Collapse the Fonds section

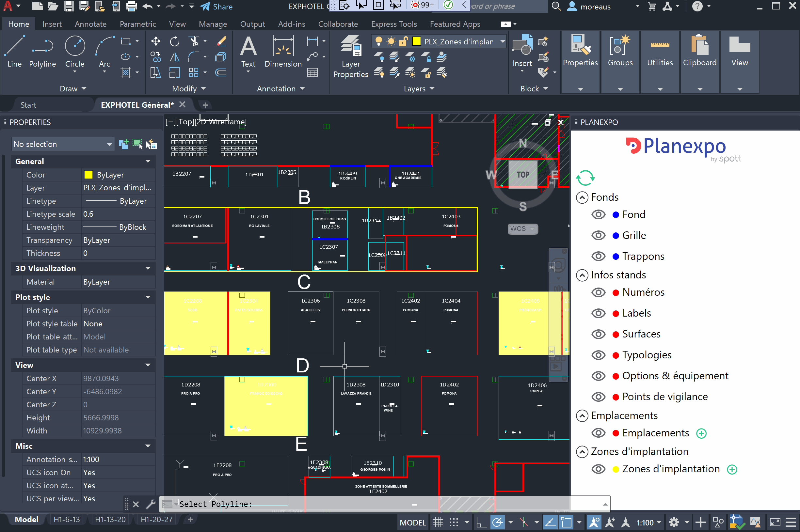[x=582, y=197]
